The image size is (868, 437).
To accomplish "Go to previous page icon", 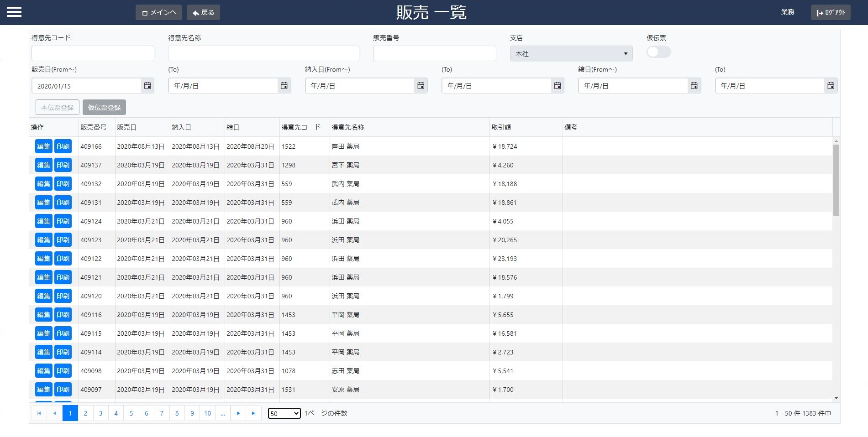I will point(55,413).
